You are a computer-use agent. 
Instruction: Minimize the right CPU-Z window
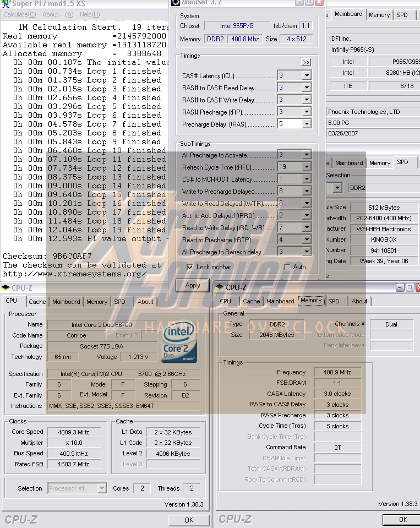[x=400, y=287]
